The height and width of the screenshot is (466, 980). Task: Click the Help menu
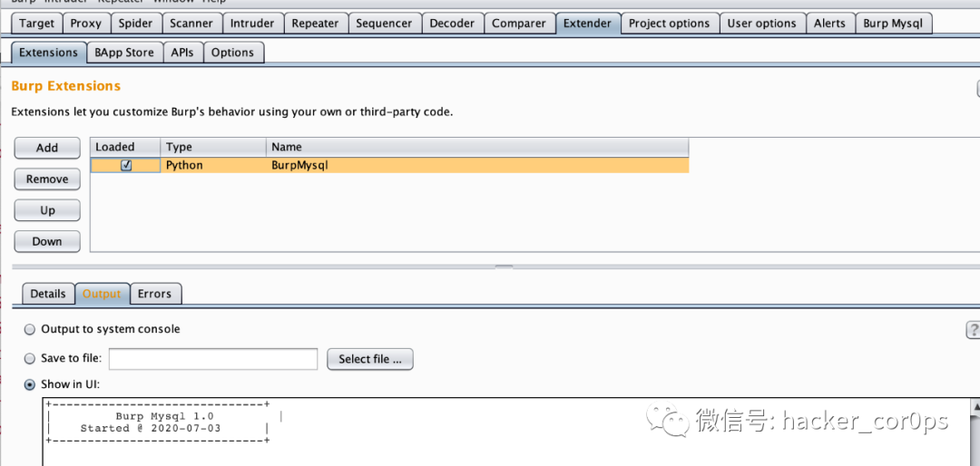(214, 2)
